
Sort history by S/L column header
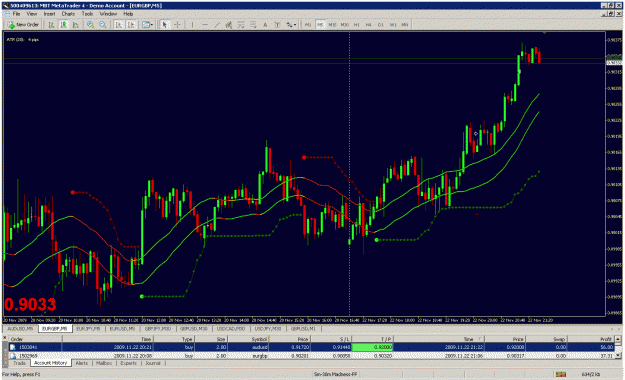pos(331,339)
